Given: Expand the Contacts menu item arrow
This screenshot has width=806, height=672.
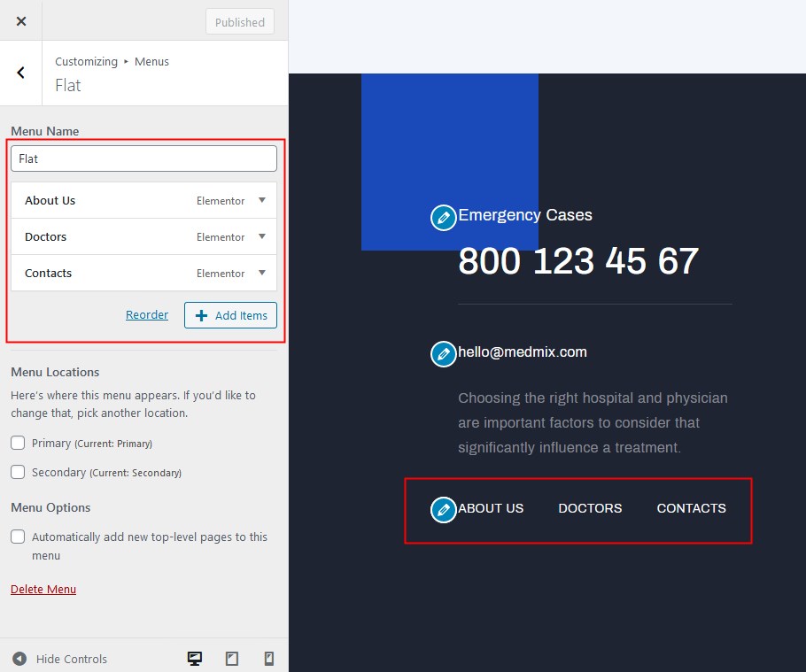Looking at the screenshot, I should (262, 273).
